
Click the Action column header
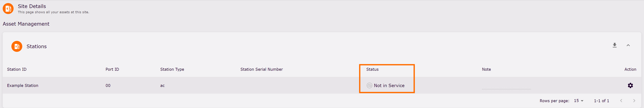pos(630,69)
